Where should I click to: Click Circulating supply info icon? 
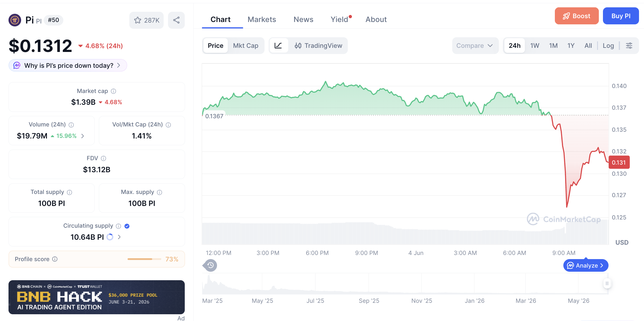pos(118,226)
